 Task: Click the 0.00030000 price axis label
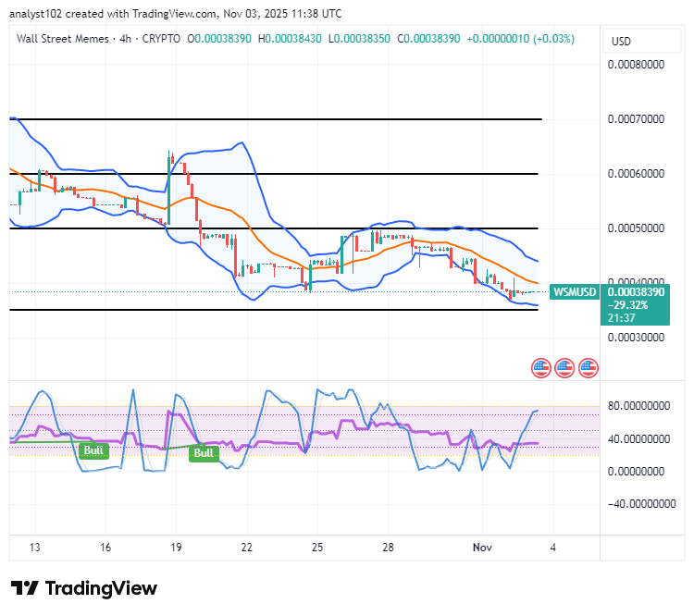coord(636,338)
